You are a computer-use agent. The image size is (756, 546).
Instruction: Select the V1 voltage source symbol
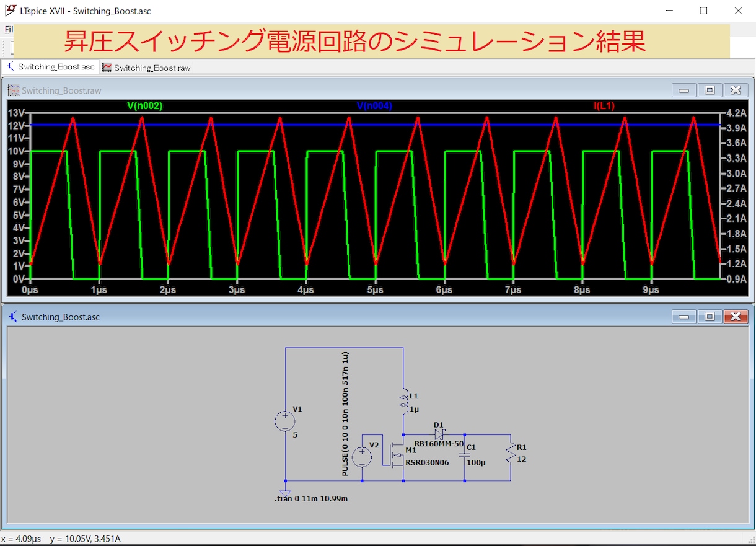click(x=285, y=421)
